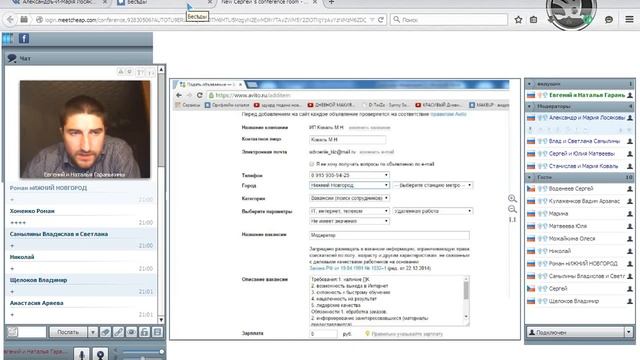Image resolution: width=640 pixels, height=360 pixels.
Task: Click the zoom out magnifier on the shared screen
Action: (512, 209)
